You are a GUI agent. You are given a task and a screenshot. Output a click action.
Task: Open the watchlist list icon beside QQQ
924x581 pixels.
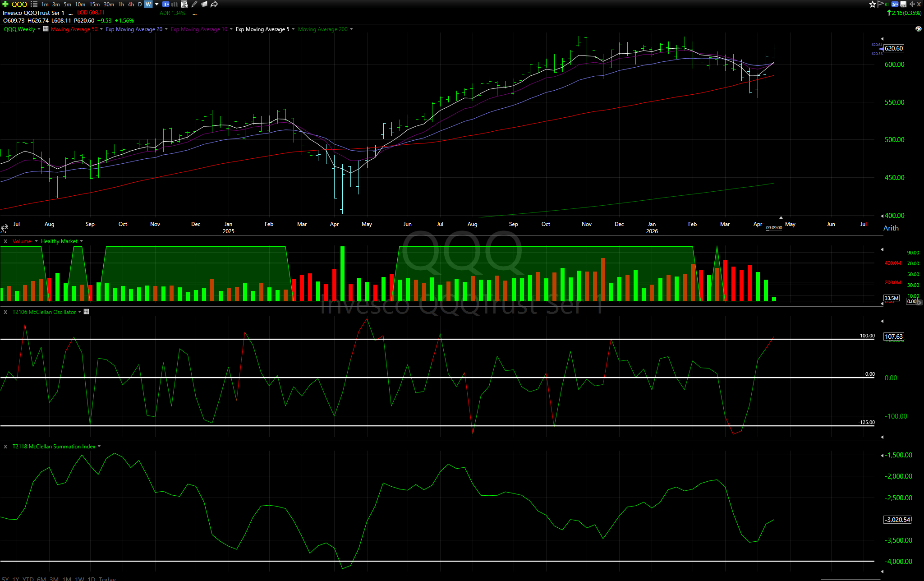[34, 4]
